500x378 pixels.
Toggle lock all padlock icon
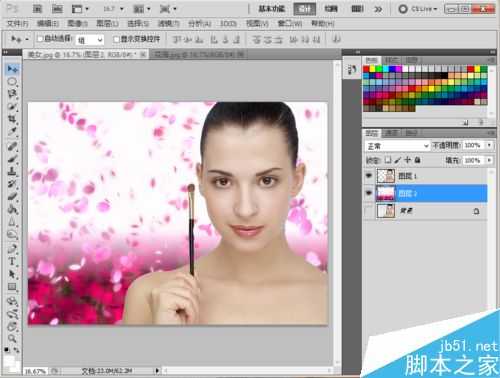(x=417, y=160)
